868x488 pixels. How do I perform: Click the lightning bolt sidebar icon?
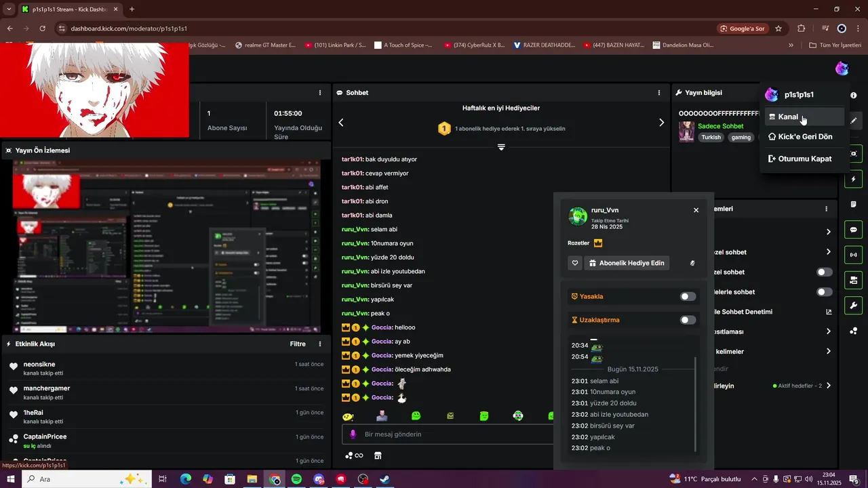coord(854,179)
